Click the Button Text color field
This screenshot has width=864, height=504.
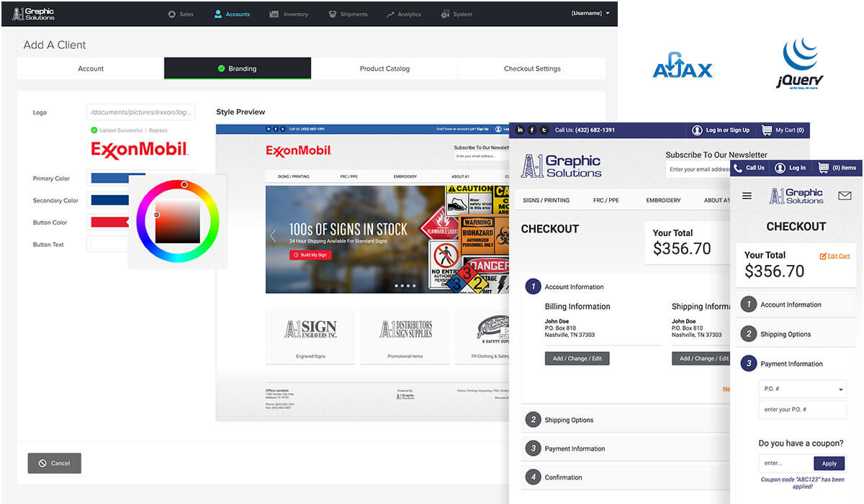(108, 244)
